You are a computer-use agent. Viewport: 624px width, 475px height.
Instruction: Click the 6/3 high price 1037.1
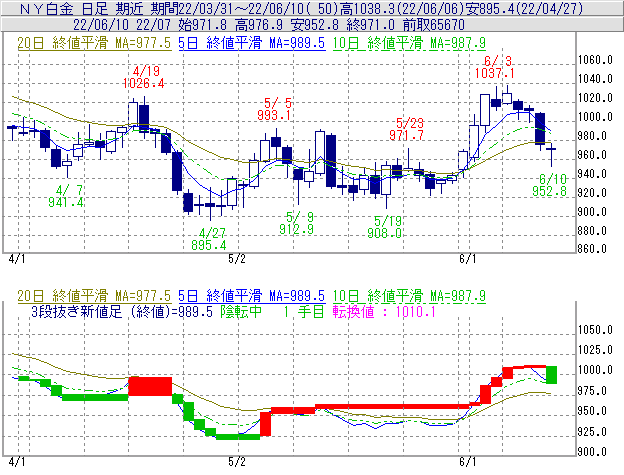tap(495, 73)
